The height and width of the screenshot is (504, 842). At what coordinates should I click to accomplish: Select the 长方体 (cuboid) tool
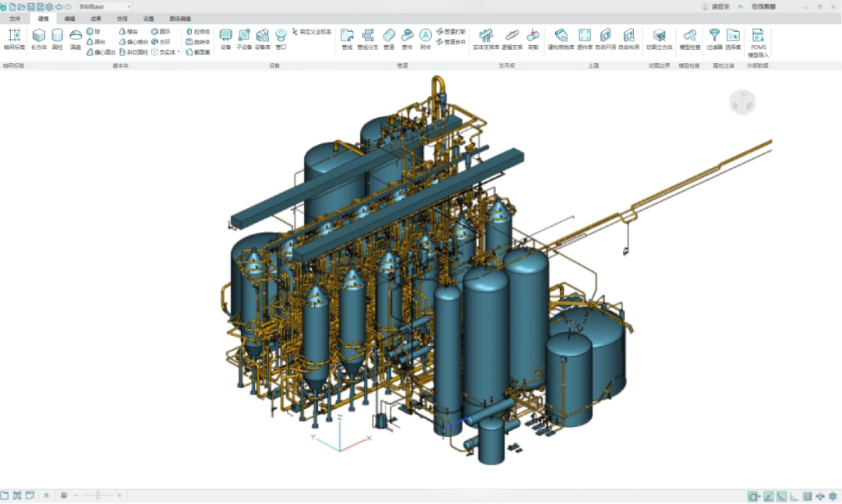tap(38, 36)
